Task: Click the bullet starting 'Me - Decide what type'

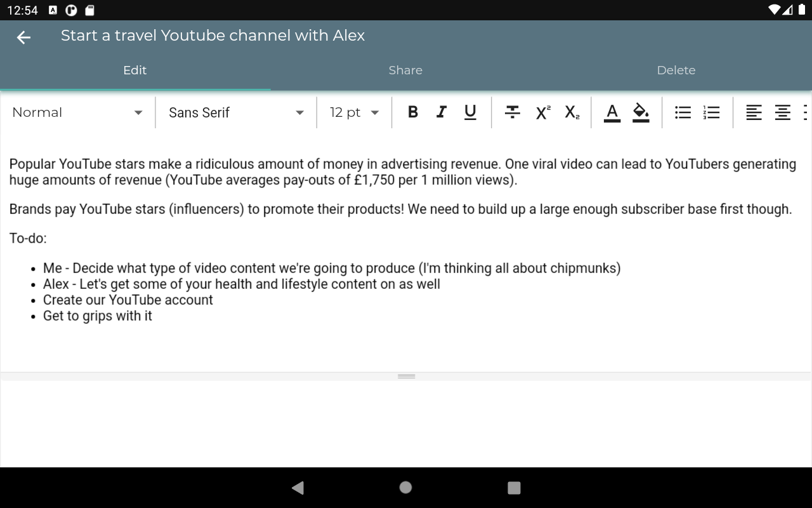Action: pyautogui.click(x=332, y=268)
